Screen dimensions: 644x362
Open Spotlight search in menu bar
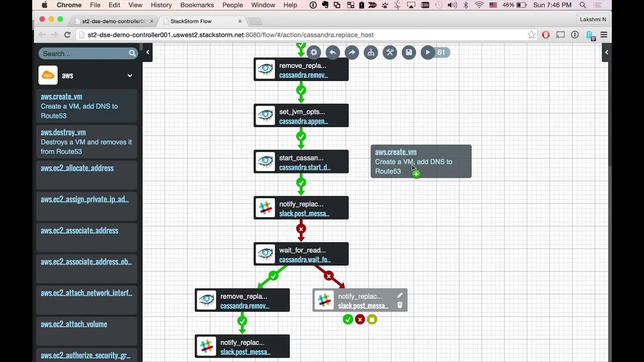click(x=583, y=5)
